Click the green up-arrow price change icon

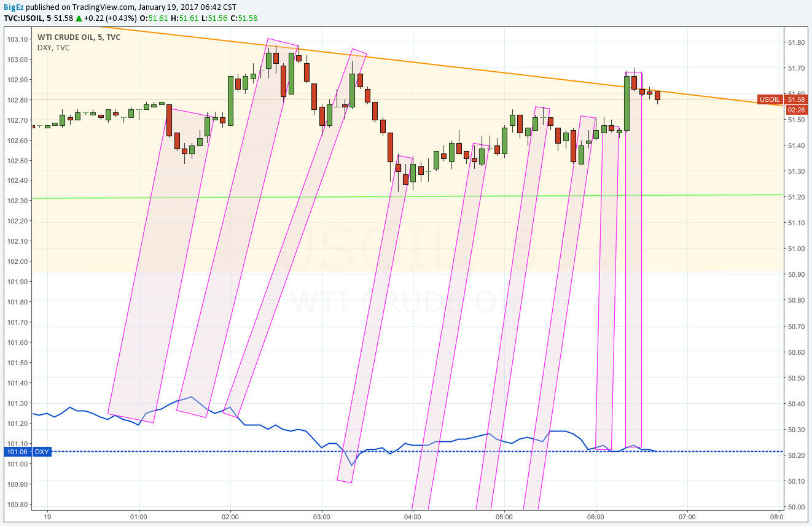[79, 18]
